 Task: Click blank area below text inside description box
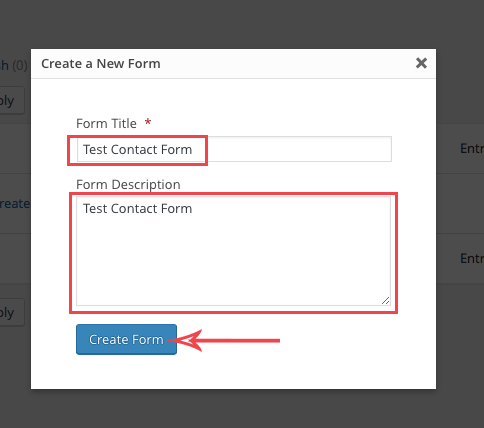point(233,260)
